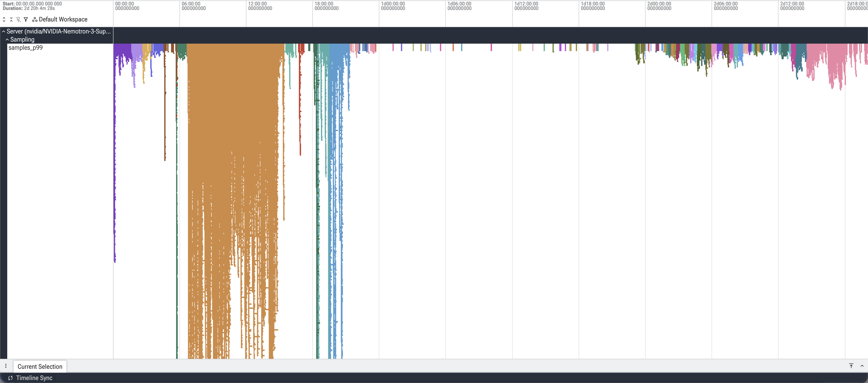
Task: Click the Timeline Sync label
Action: [34, 378]
